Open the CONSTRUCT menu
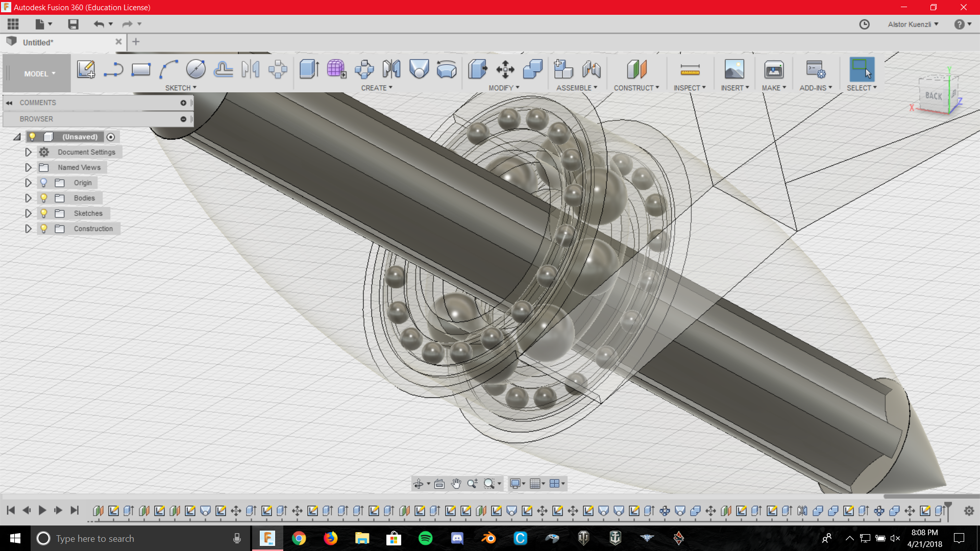Screen dimensions: 980x551 point(636,88)
